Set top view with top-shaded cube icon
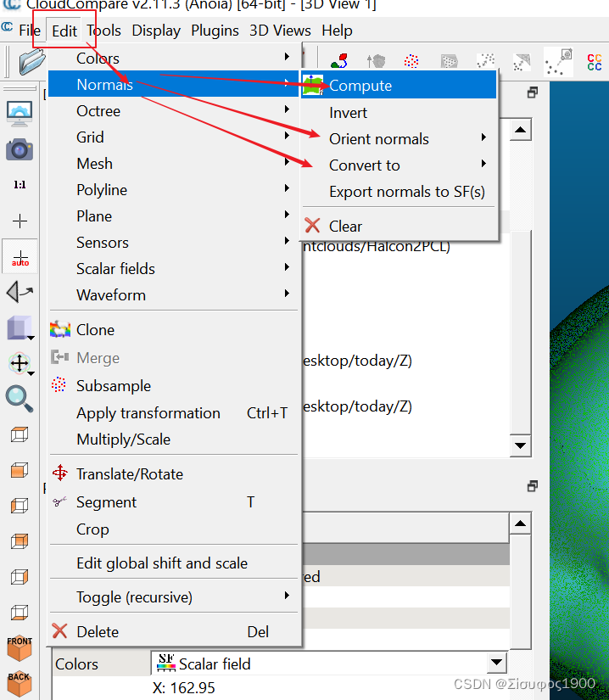The height and width of the screenshot is (700, 609). (x=20, y=434)
